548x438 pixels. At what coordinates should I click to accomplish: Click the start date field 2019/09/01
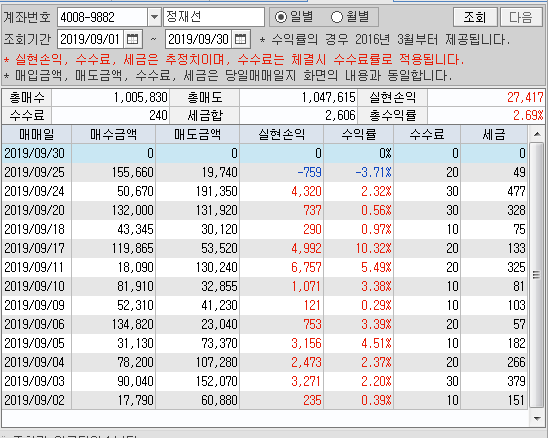[90, 39]
